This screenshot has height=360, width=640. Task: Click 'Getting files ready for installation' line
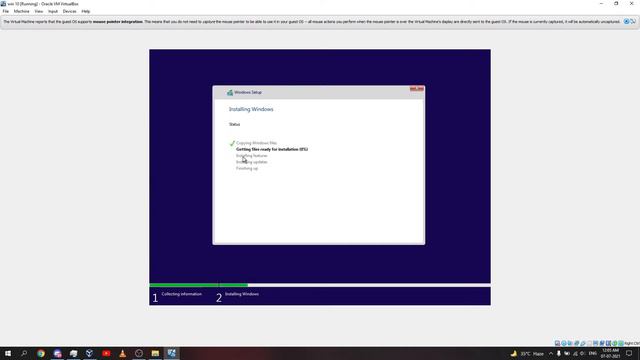click(272, 149)
